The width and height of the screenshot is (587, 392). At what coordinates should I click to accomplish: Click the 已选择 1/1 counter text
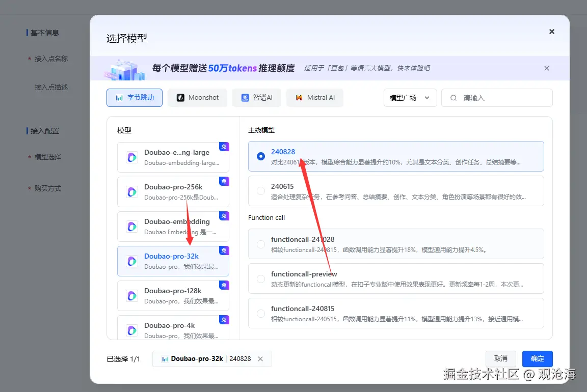123,359
